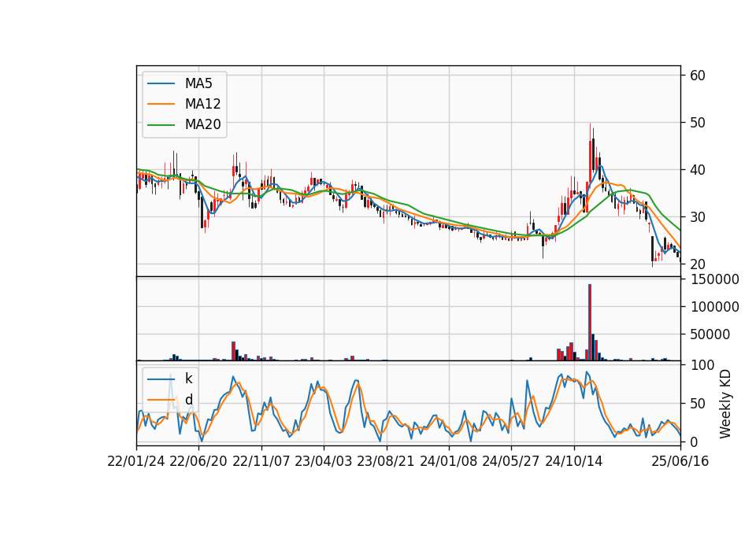Click the price axis value 40

click(698, 170)
